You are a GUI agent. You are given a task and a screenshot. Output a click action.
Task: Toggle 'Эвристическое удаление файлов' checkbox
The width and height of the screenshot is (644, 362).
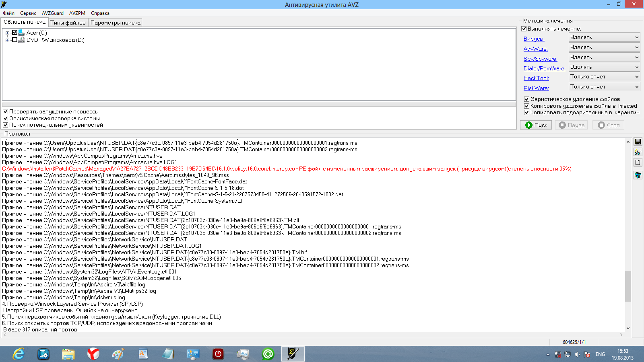(x=526, y=99)
